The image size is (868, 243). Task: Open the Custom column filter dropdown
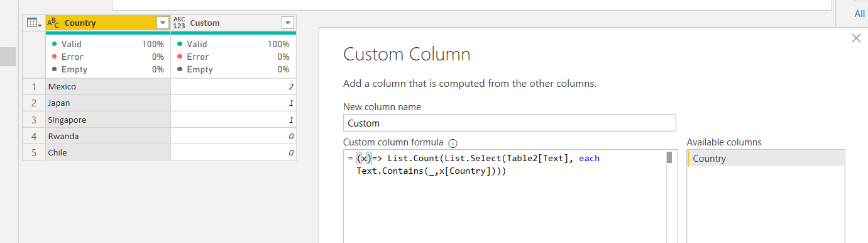pos(288,23)
